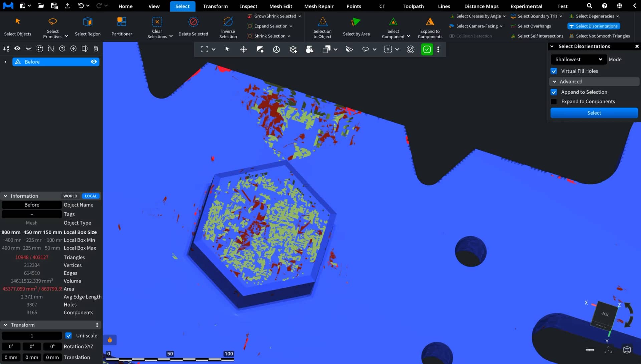The width and height of the screenshot is (641, 364).
Task: Toggle visibility eye of Before object
Action: (x=94, y=62)
